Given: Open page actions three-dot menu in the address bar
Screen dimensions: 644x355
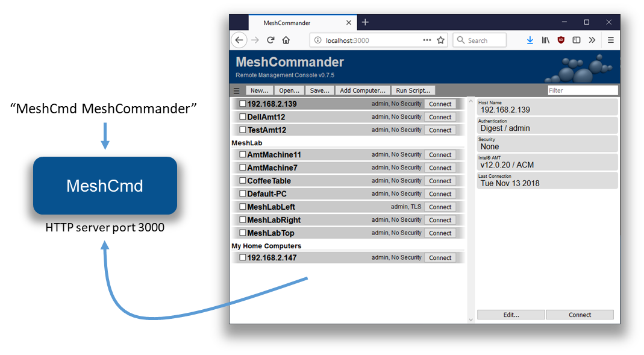Looking at the screenshot, I should click(427, 40).
